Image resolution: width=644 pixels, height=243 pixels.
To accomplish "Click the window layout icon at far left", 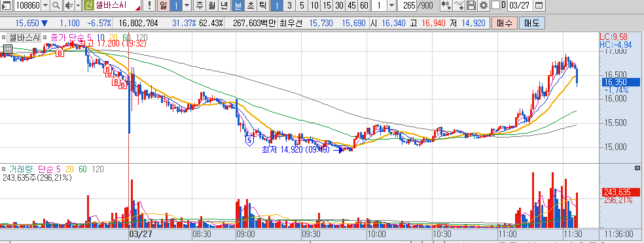I will pyautogui.click(x=6, y=6).
